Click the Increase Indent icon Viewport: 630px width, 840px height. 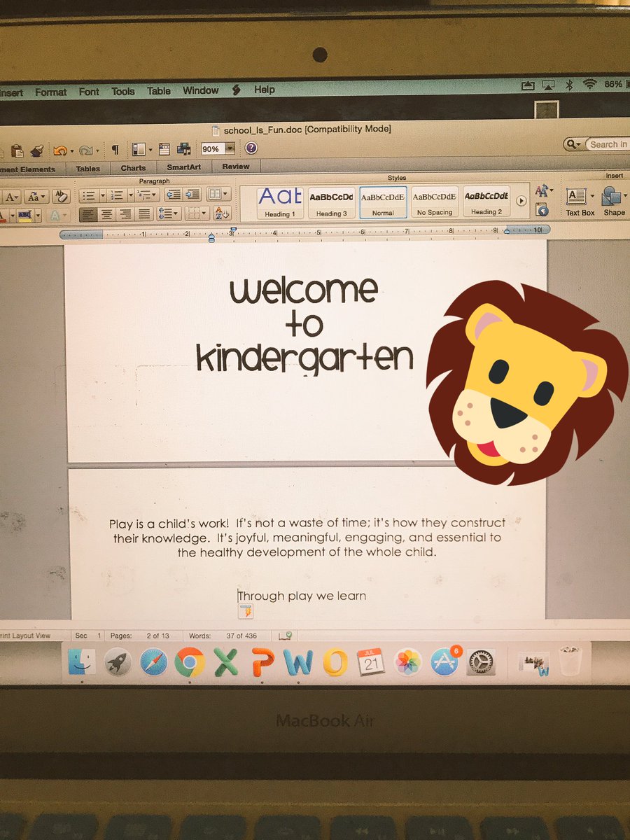pyautogui.click(x=192, y=194)
